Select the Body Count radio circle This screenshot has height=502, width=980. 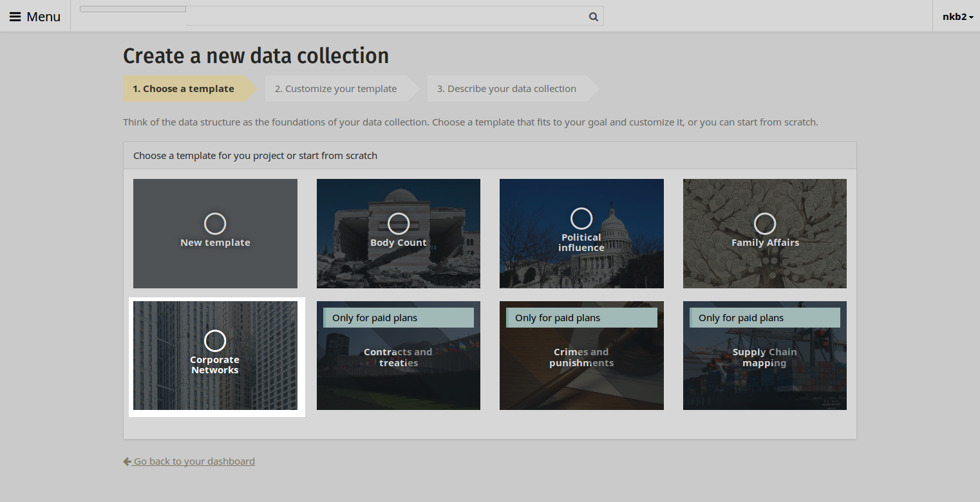(399, 224)
